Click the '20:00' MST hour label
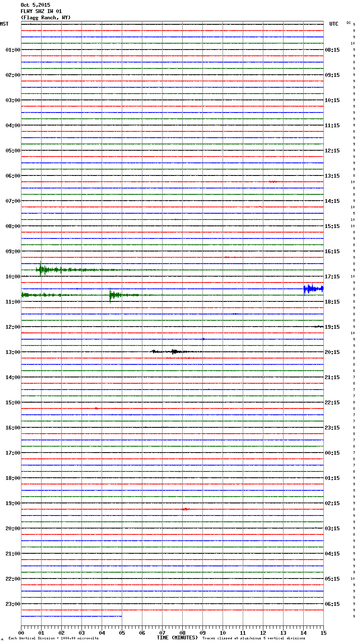This screenshot has width=357, height=644. pos(13,529)
